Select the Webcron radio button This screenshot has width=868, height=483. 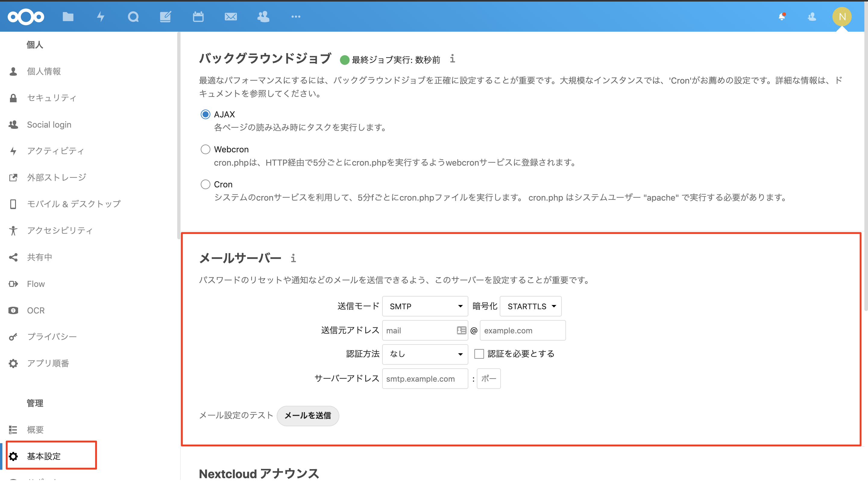[205, 149]
